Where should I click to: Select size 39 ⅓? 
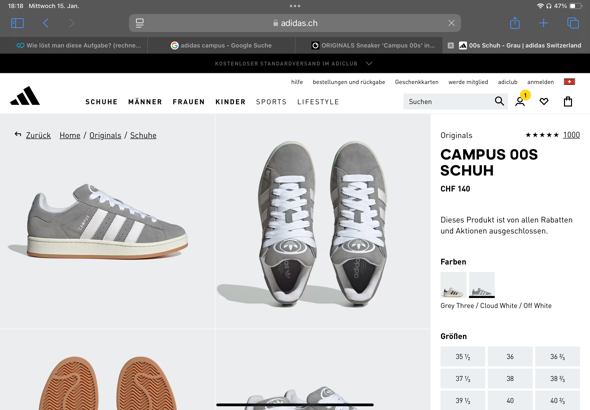point(462,401)
